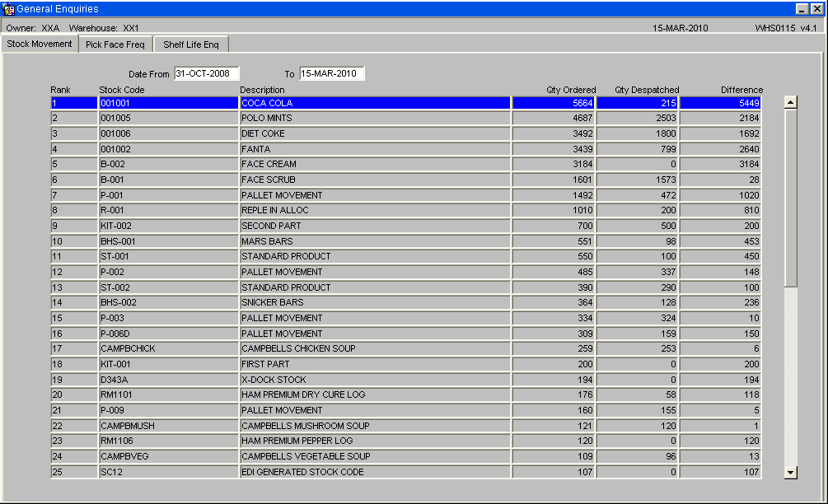The image size is (828, 504).
Task: Click stock code BHS-001
Action: pyautogui.click(x=168, y=241)
